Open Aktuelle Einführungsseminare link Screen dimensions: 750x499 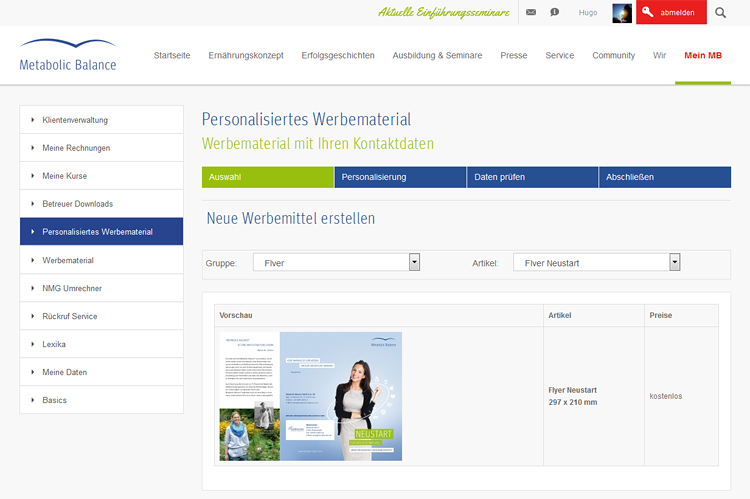click(444, 12)
